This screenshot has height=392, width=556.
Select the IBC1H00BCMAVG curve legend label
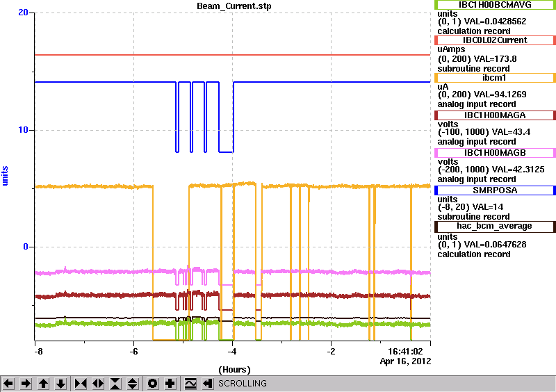[x=495, y=5]
